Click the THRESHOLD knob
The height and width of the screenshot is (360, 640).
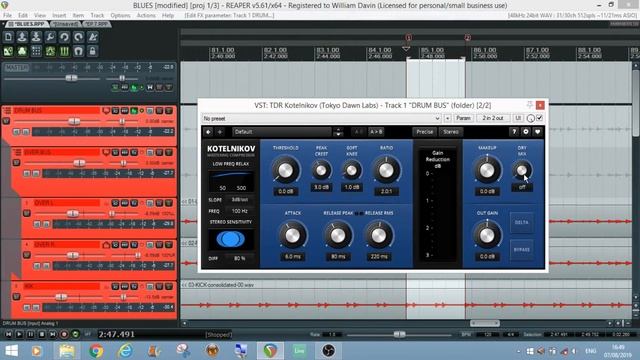(286, 171)
